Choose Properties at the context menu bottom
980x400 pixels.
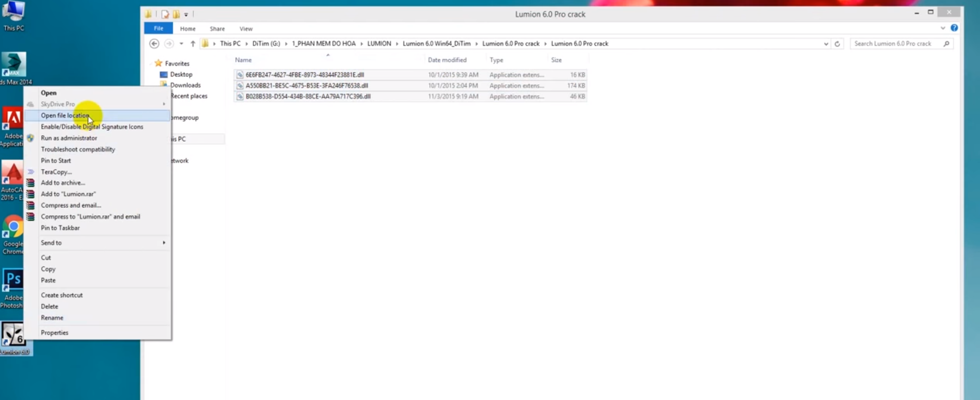point(54,333)
